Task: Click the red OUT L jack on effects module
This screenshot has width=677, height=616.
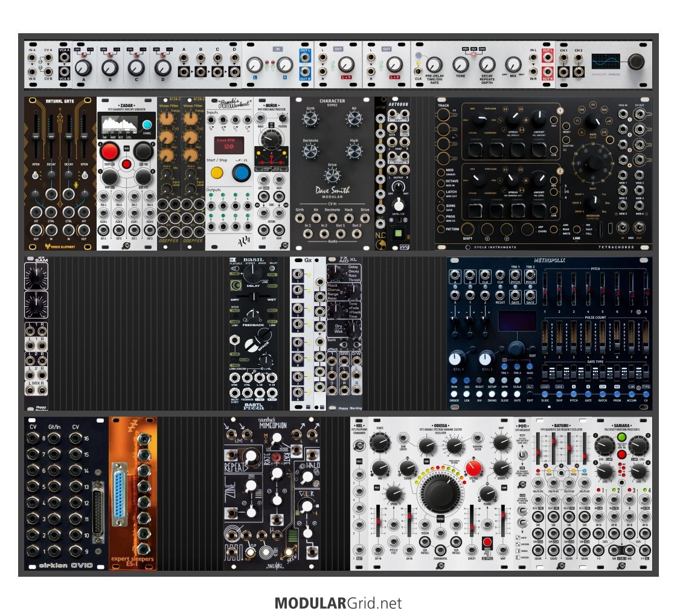Action: pyautogui.click(x=547, y=58)
